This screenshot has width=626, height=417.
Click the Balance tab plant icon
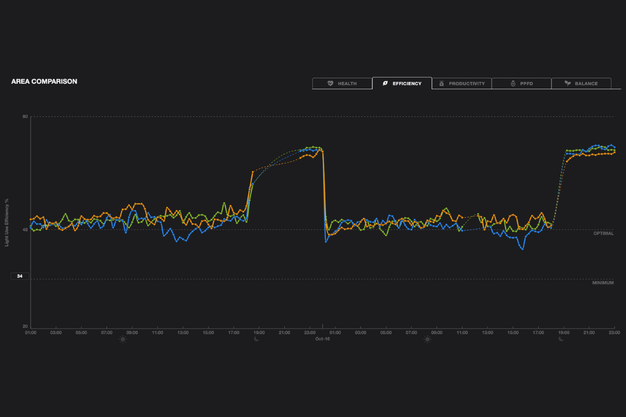pos(567,84)
